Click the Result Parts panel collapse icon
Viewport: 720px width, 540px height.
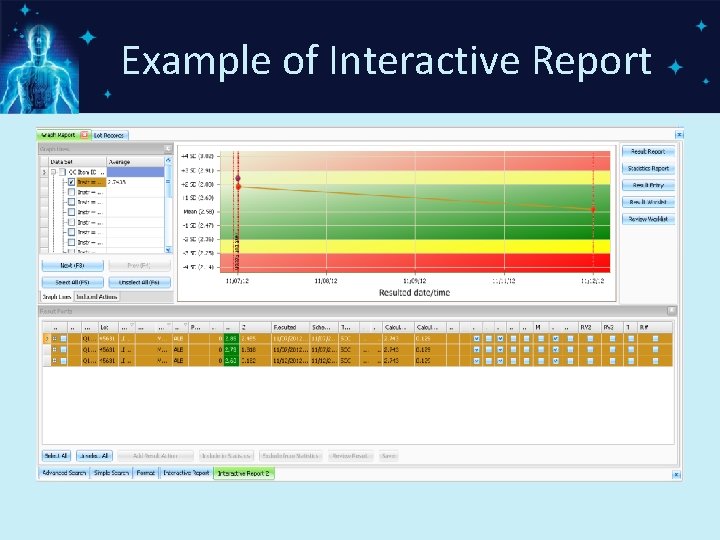pyautogui.click(x=671, y=311)
